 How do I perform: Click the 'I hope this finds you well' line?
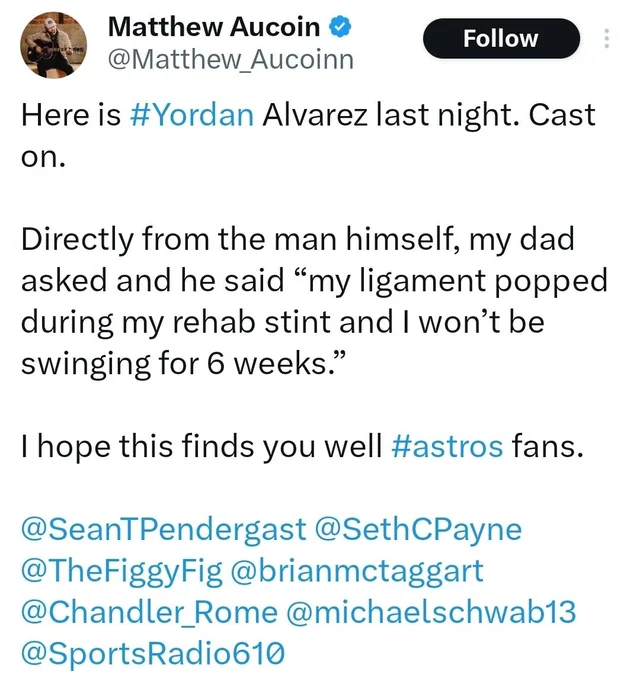click(x=302, y=446)
